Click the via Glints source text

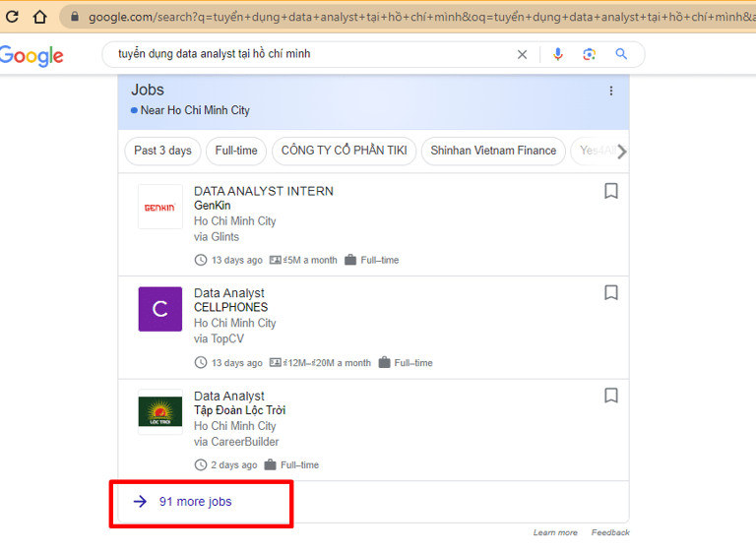coord(217,237)
